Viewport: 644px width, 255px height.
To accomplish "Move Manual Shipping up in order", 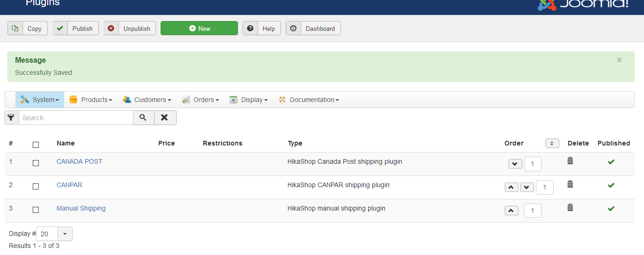I will tap(511, 211).
